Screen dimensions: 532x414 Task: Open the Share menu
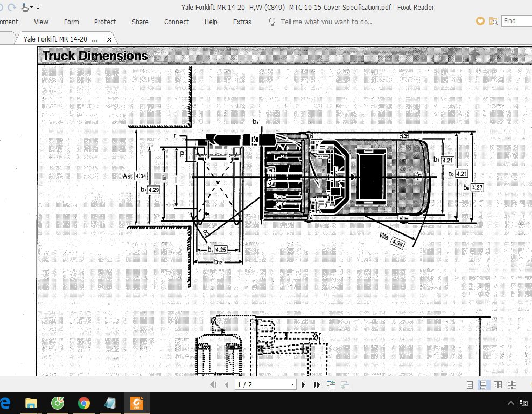[140, 22]
